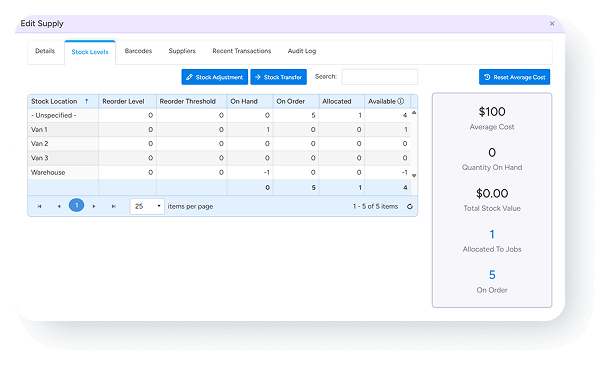Open the Audit Log tab
The height and width of the screenshot is (366, 610).
[x=302, y=51]
